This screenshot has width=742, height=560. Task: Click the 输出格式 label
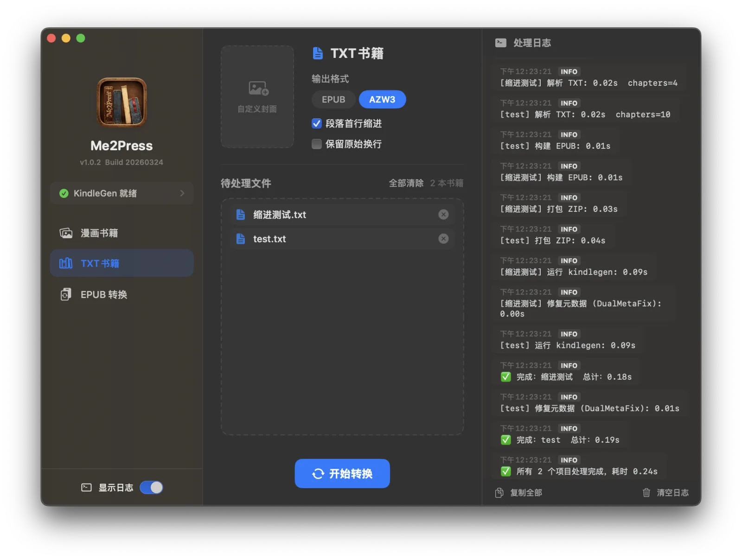click(x=330, y=79)
